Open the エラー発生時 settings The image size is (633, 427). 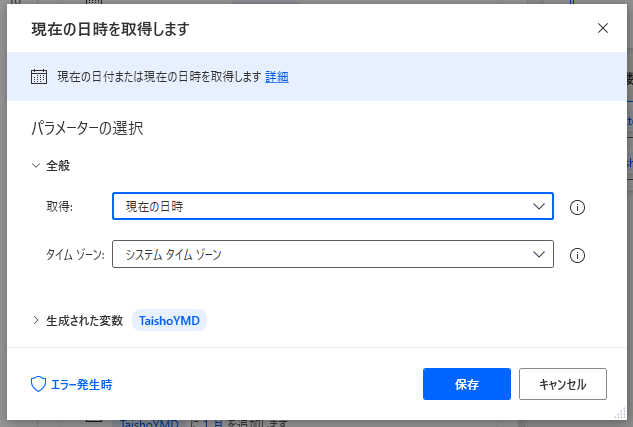click(80, 384)
